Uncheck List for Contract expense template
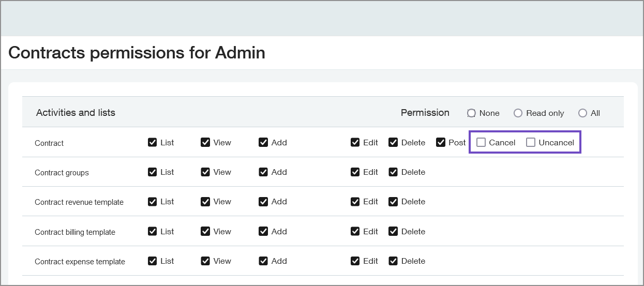 152,261
